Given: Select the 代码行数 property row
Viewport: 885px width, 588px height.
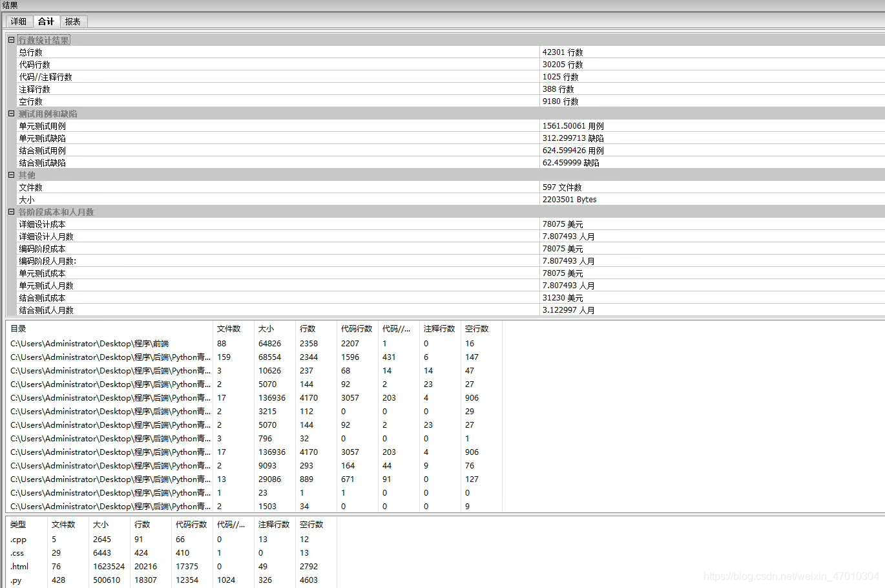Looking at the screenshot, I should 450,65.
